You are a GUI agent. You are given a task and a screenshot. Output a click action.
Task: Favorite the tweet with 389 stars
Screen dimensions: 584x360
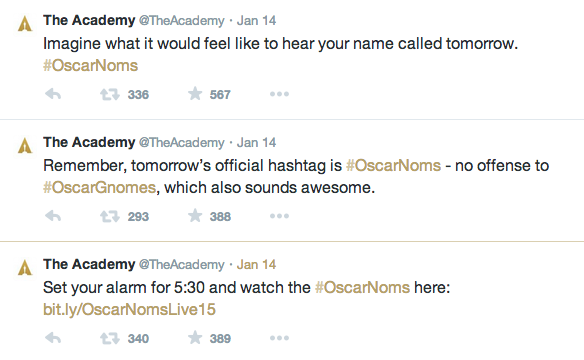[195, 338]
